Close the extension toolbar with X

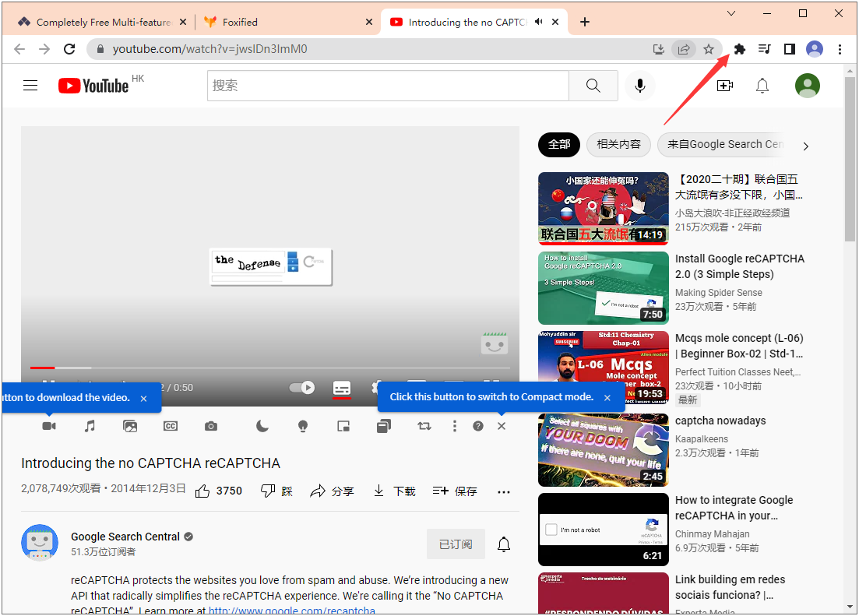click(x=502, y=426)
